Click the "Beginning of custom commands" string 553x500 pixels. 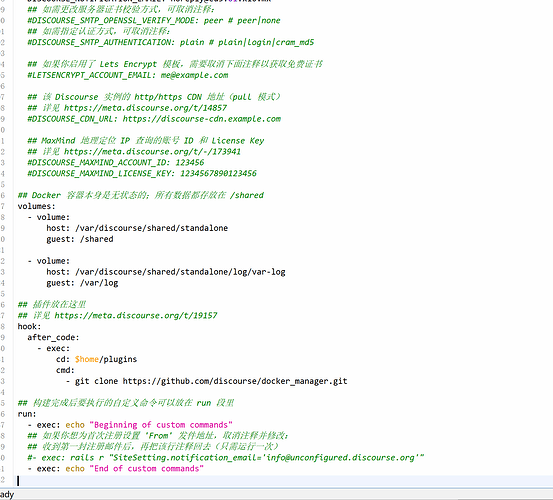pyautogui.click(x=161, y=425)
